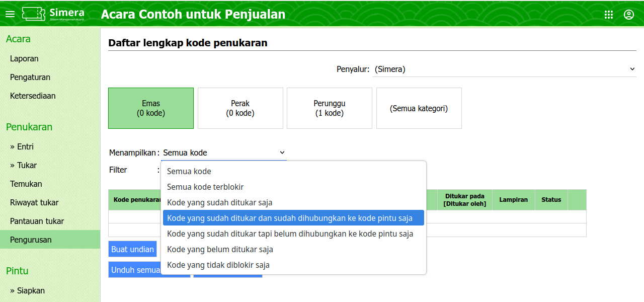Click the Lampiran column header
644x302 pixels.
point(514,200)
